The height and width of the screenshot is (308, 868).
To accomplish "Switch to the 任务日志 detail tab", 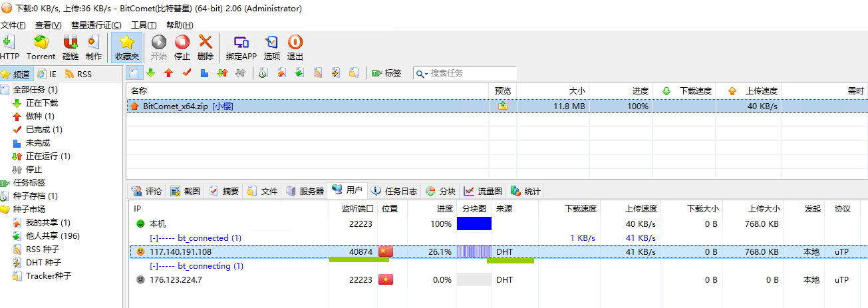I will click(x=394, y=191).
